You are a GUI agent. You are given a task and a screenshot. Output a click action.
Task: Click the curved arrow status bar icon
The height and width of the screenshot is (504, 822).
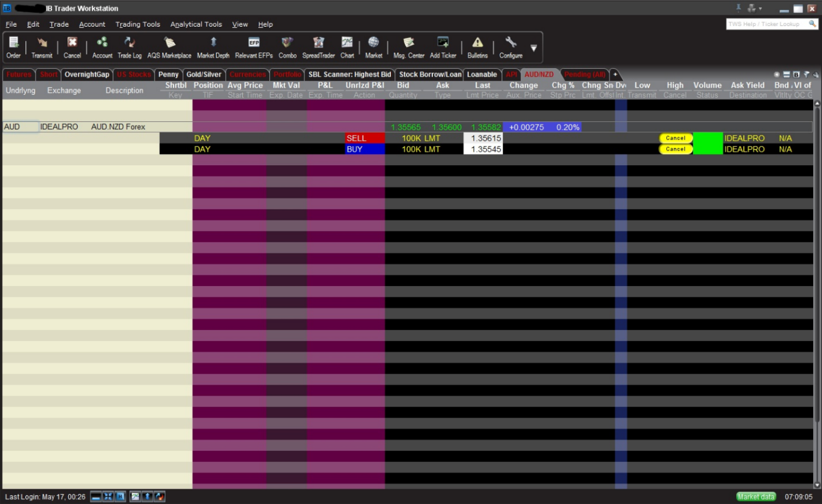click(x=160, y=496)
